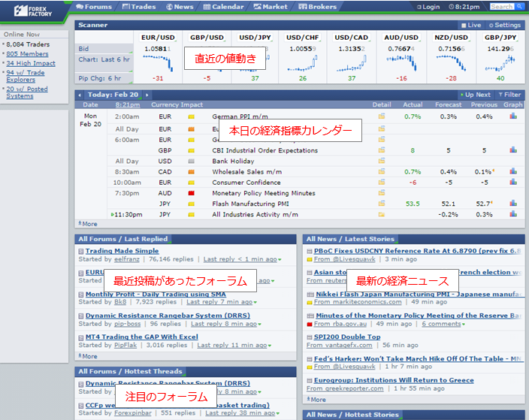
Task: Open graph icon for All Industries Activity m/m
Action: pos(513,214)
